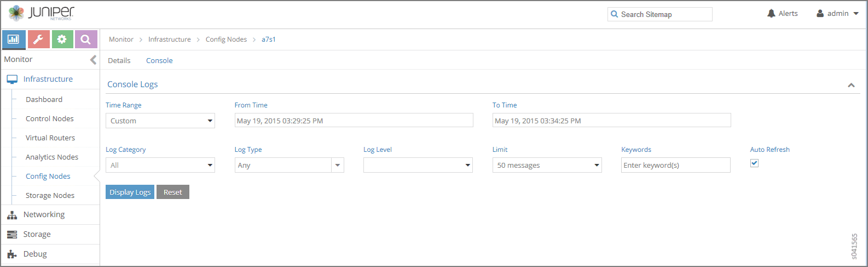The image size is (868, 267).
Task: Click the Debug puzzle icon
Action: click(11, 254)
